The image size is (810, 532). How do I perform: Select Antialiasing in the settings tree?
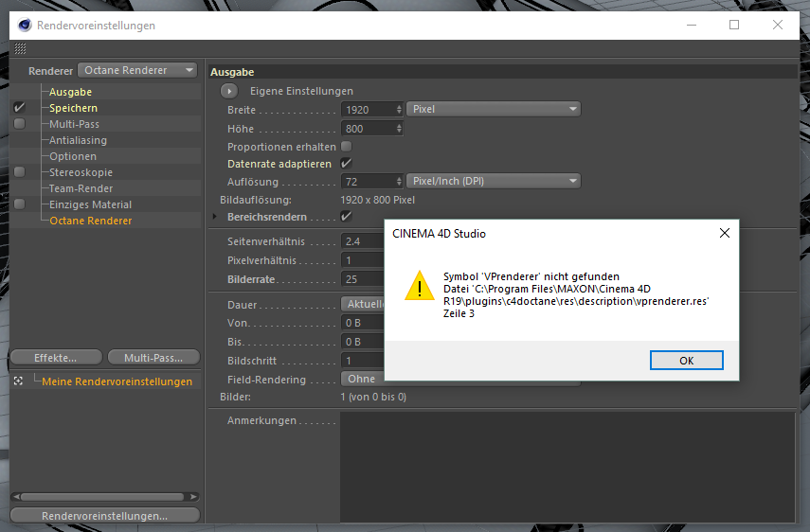tap(78, 140)
